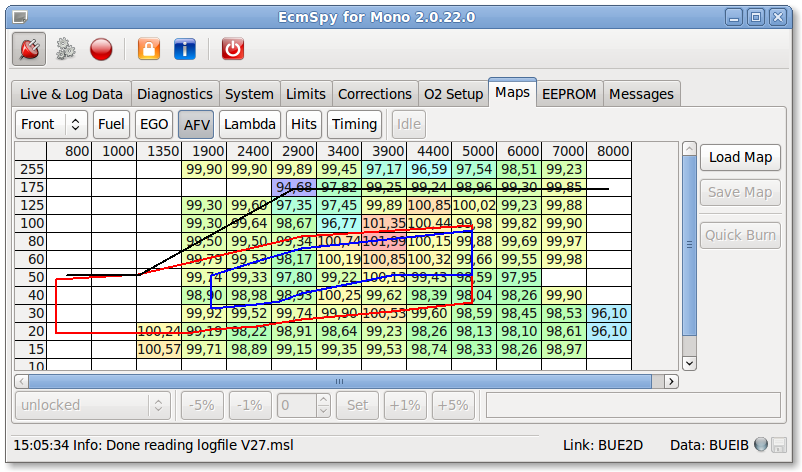This screenshot has height=472, width=802.
Task: Open the EEPROM tab
Action: [x=569, y=94]
